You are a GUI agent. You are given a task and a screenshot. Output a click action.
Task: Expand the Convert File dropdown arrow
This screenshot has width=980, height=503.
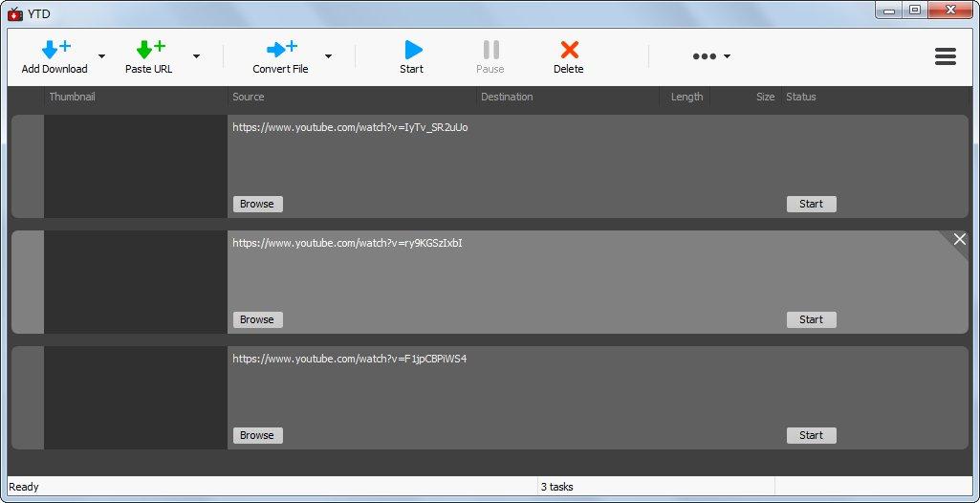pos(328,56)
